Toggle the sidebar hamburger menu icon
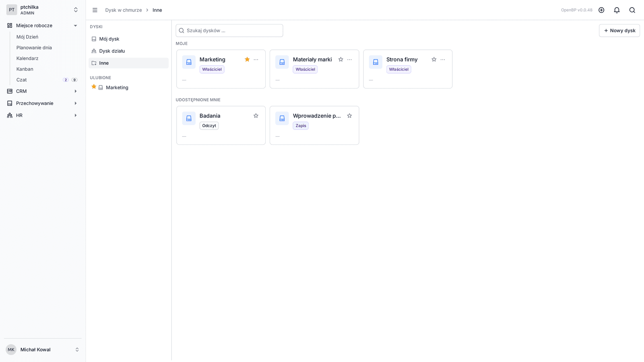The image size is (644, 362). point(95,10)
